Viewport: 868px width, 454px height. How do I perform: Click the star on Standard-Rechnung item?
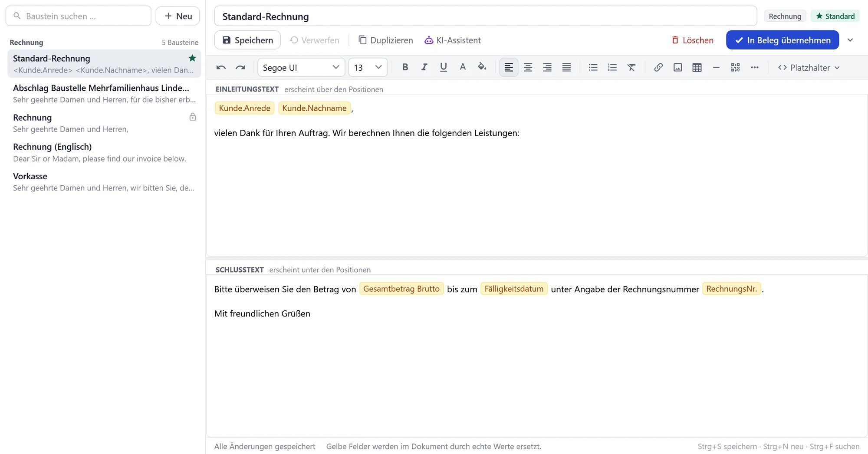pos(192,58)
